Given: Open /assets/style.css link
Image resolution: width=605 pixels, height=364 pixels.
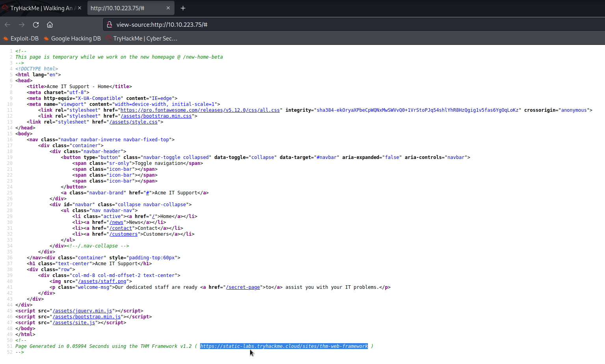Looking at the screenshot, I should (134, 122).
